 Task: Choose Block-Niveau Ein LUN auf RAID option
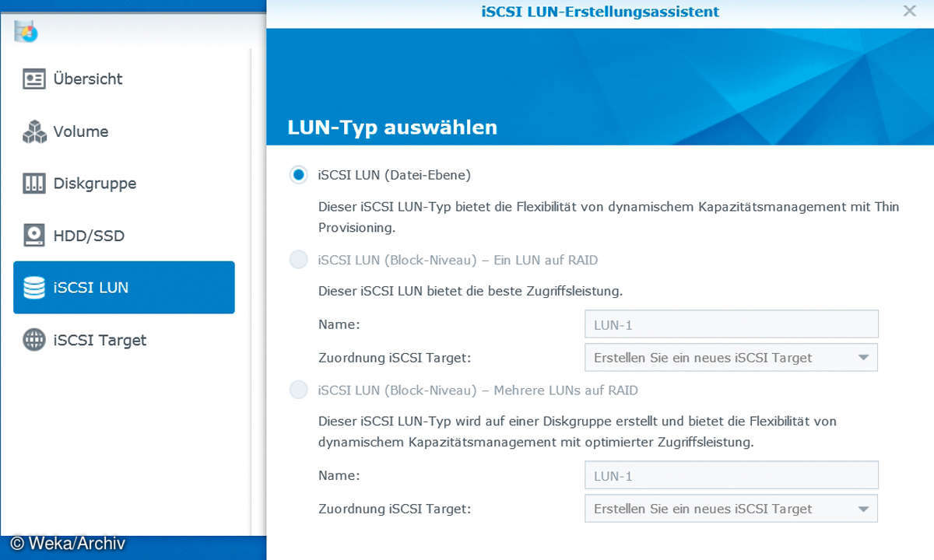(298, 260)
